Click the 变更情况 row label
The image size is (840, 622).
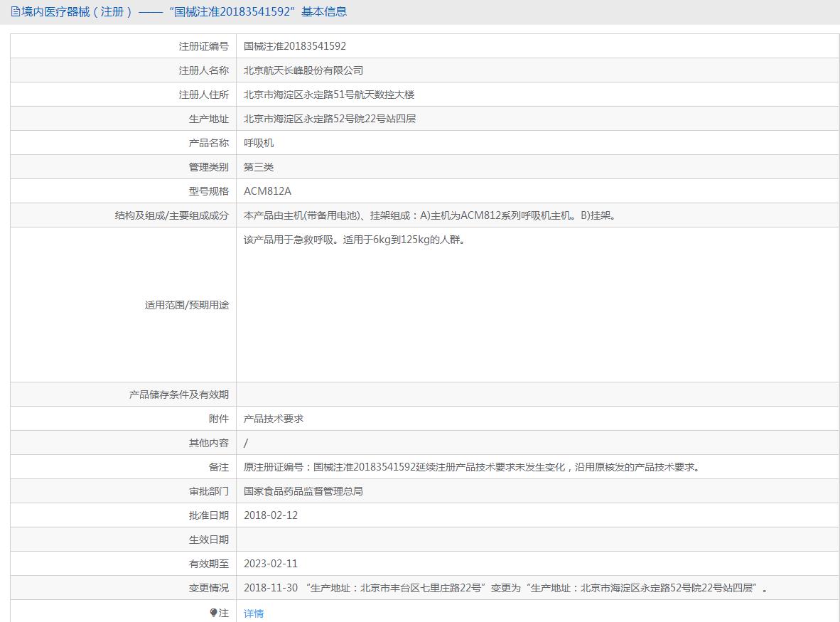point(208,588)
